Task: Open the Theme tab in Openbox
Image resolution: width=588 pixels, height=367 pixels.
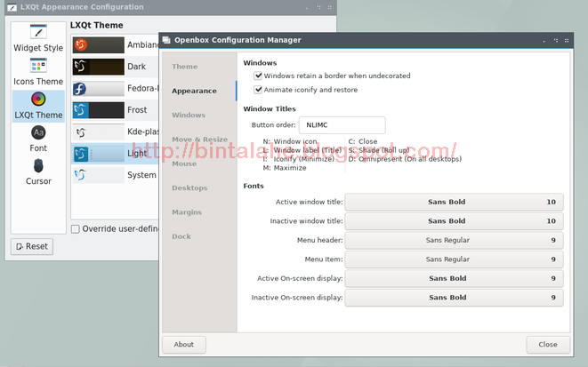Action: 184,67
